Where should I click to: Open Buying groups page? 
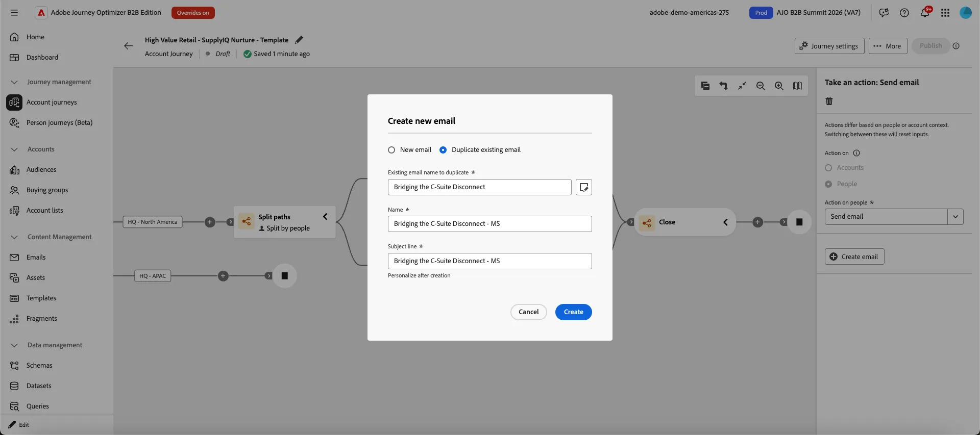coord(47,190)
